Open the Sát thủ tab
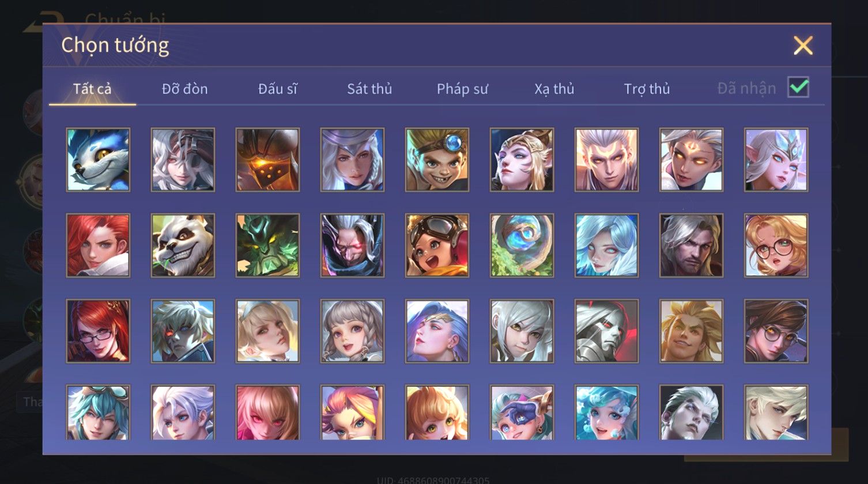The height and width of the screenshot is (484, 868). 369,89
